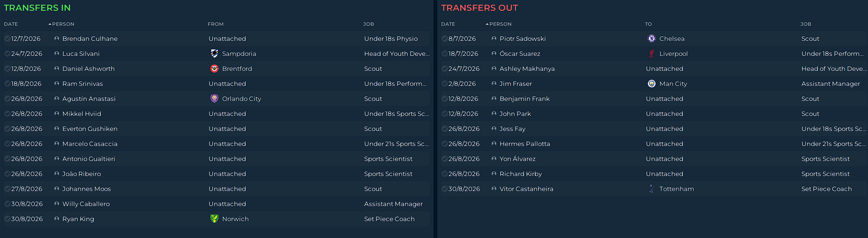Click the Chelsea club badge
Viewport: 868px width, 238px height.
(x=651, y=38)
